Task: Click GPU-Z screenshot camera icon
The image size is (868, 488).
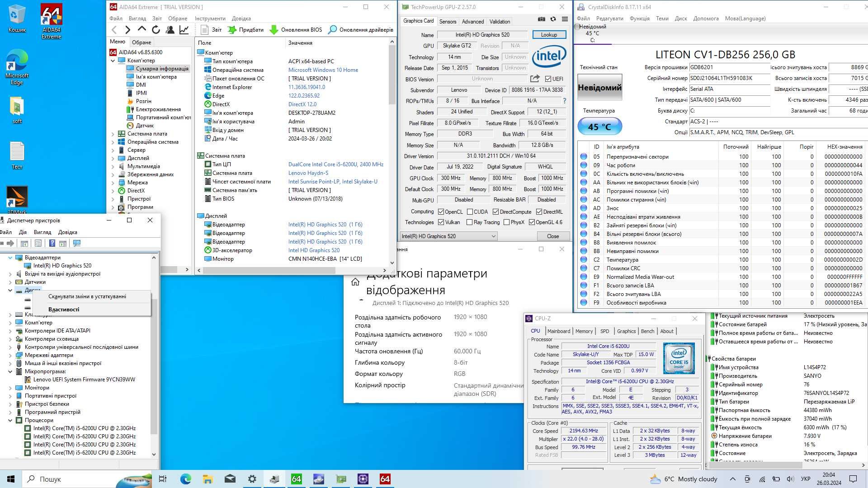Action: pos(542,19)
